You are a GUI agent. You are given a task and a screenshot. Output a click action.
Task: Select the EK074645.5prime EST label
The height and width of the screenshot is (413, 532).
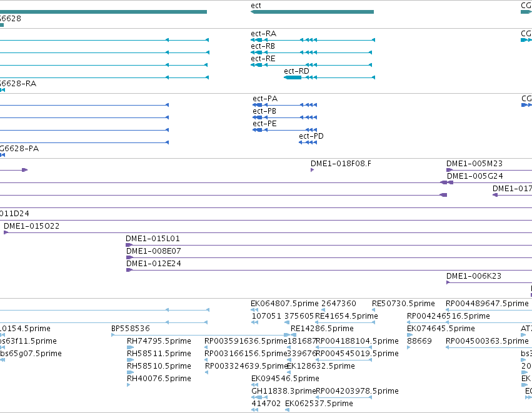point(441,329)
